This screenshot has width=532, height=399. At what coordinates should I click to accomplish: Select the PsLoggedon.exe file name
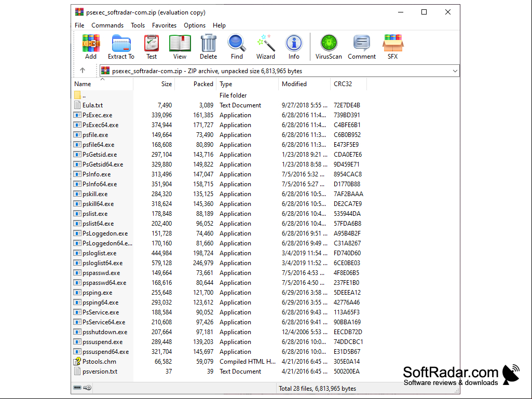tap(105, 233)
